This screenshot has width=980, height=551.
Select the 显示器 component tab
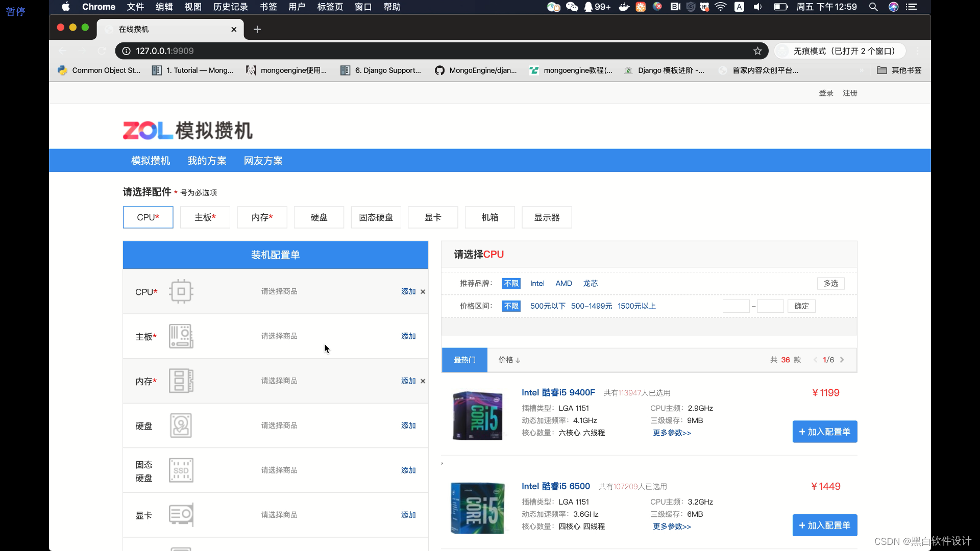click(547, 217)
